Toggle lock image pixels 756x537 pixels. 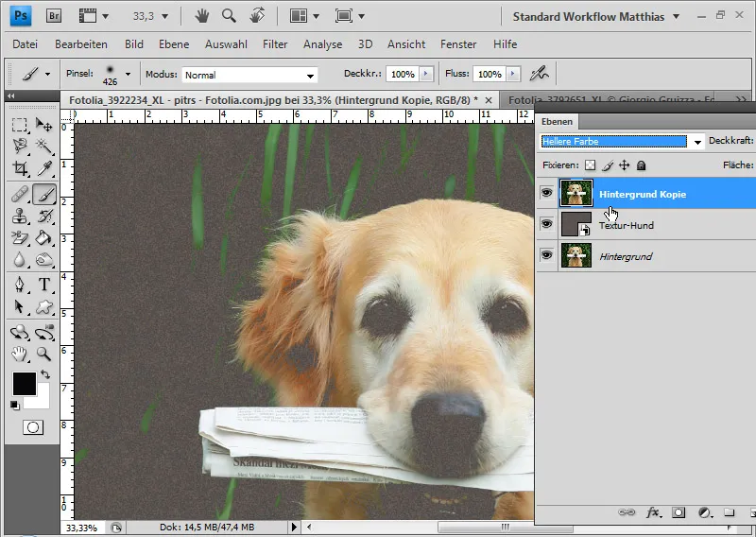tap(608, 165)
